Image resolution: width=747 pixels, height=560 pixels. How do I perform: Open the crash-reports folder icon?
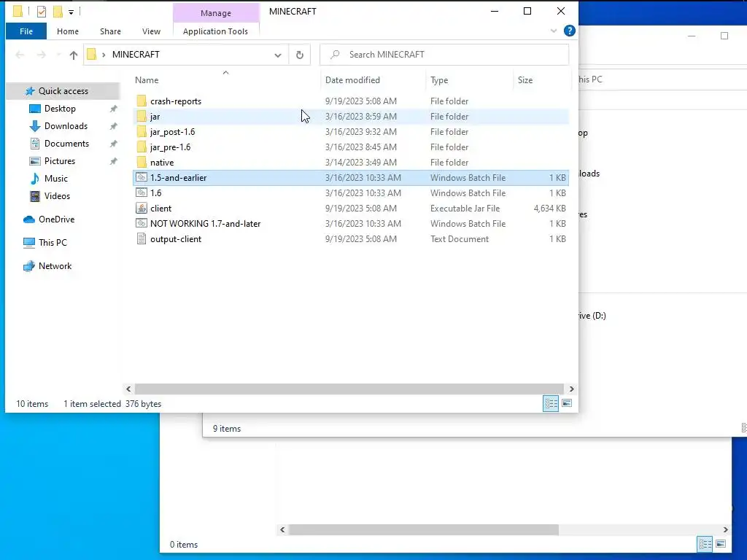pyautogui.click(x=142, y=101)
